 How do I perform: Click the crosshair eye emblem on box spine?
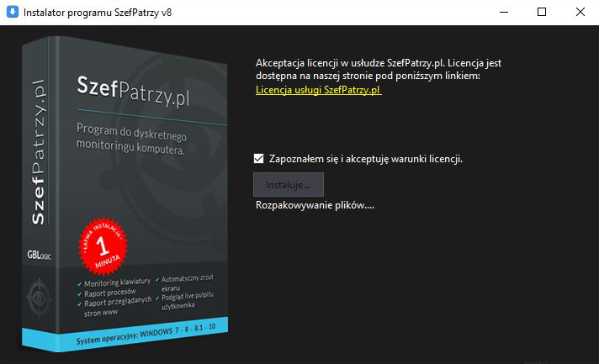(x=39, y=298)
